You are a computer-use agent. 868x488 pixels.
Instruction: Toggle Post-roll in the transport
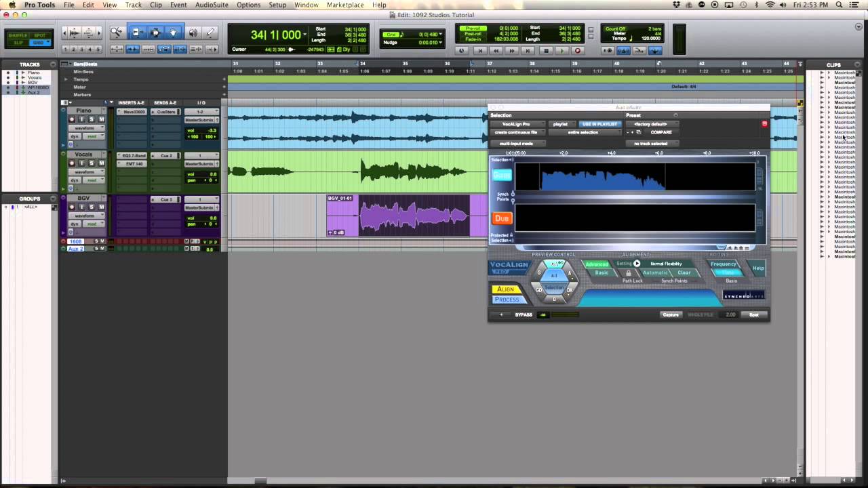tap(473, 34)
